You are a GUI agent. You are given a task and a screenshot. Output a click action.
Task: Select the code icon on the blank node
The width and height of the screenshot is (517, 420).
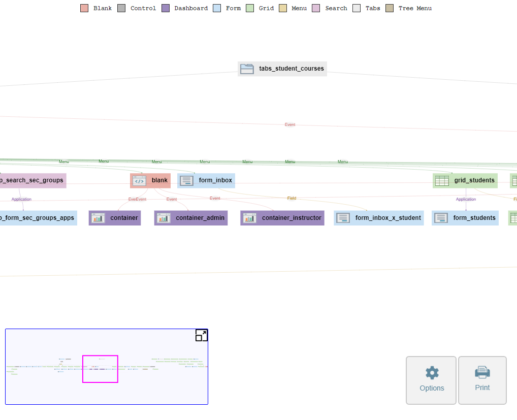point(139,180)
